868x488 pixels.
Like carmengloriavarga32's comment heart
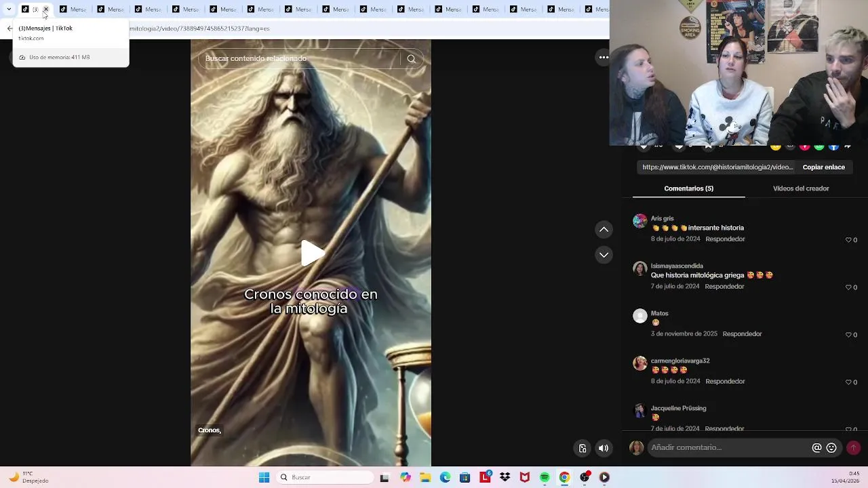click(848, 382)
